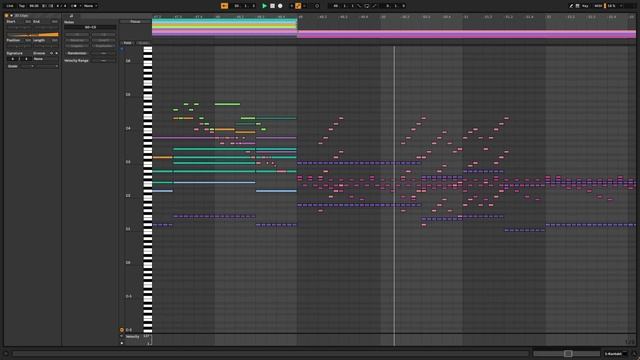Click the bar 50 ruler marker
Image resolution: width=640 pixels, height=360 pixels.
click(x=383, y=17)
